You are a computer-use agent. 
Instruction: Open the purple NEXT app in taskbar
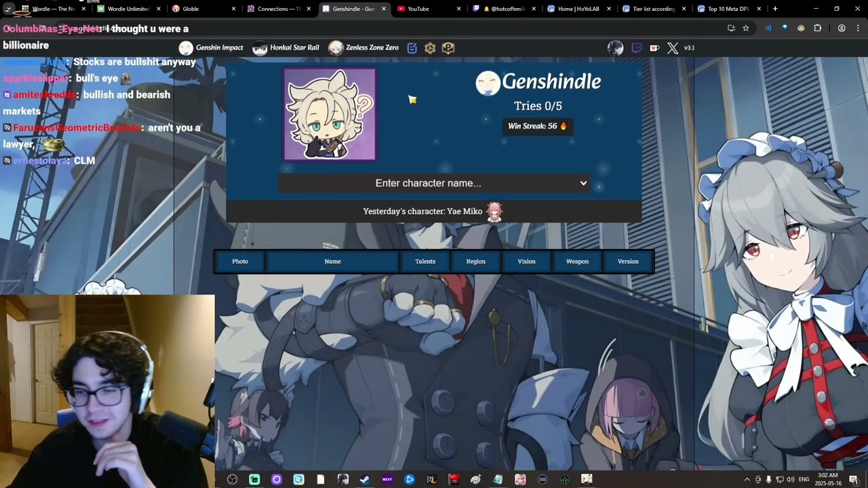coord(387,479)
